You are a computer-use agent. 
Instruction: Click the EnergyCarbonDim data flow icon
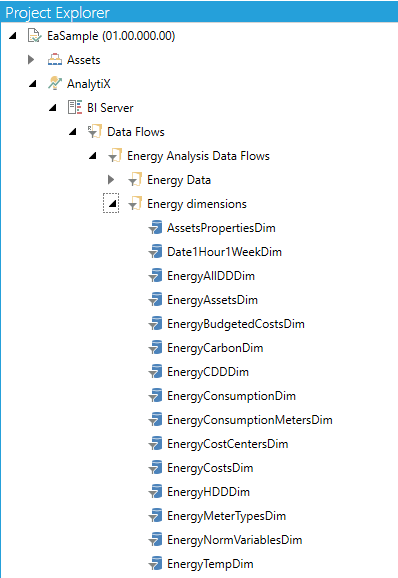tap(155, 348)
